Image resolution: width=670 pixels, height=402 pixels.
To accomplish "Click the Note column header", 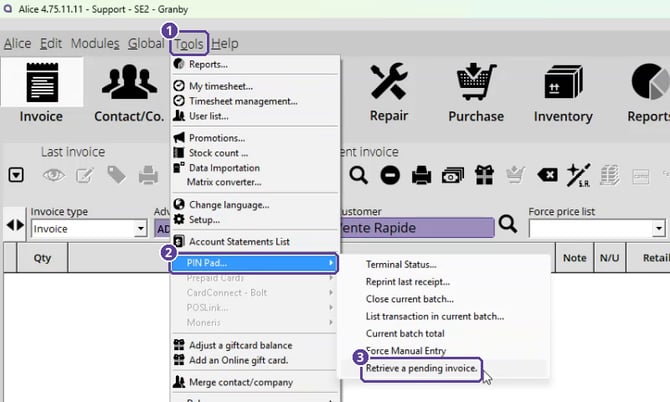I will click(x=574, y=258).
